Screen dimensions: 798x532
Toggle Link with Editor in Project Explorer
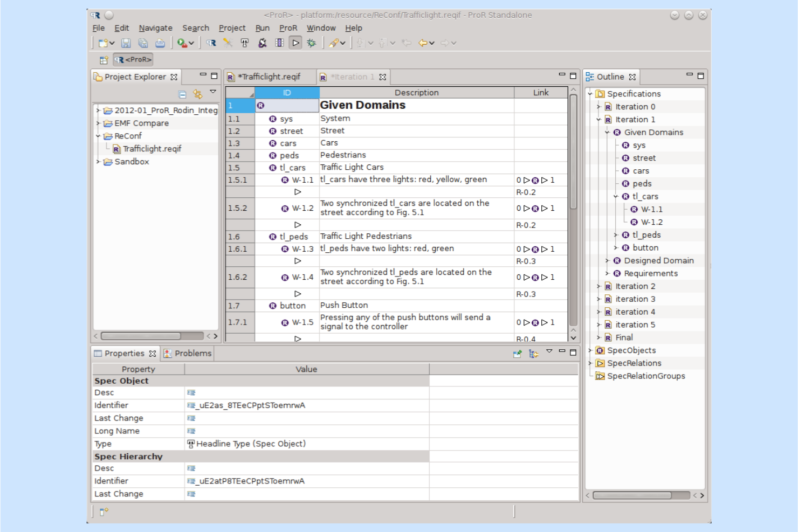197,94
